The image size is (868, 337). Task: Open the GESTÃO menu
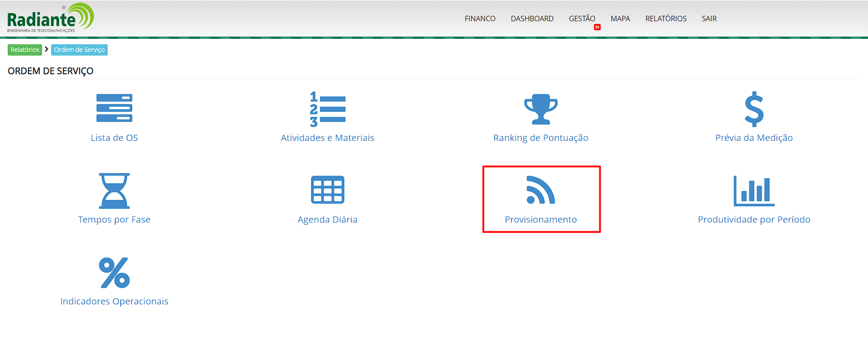582,19
